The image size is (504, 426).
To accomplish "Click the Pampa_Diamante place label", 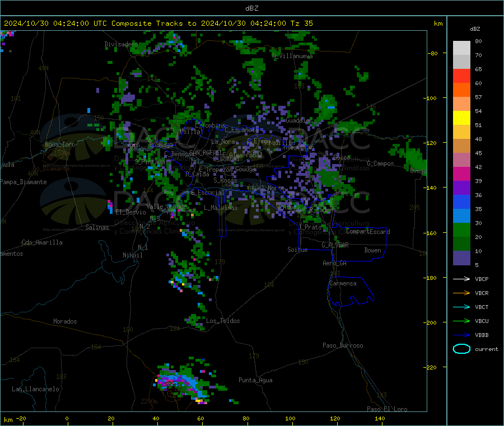I will coord(23,182).
